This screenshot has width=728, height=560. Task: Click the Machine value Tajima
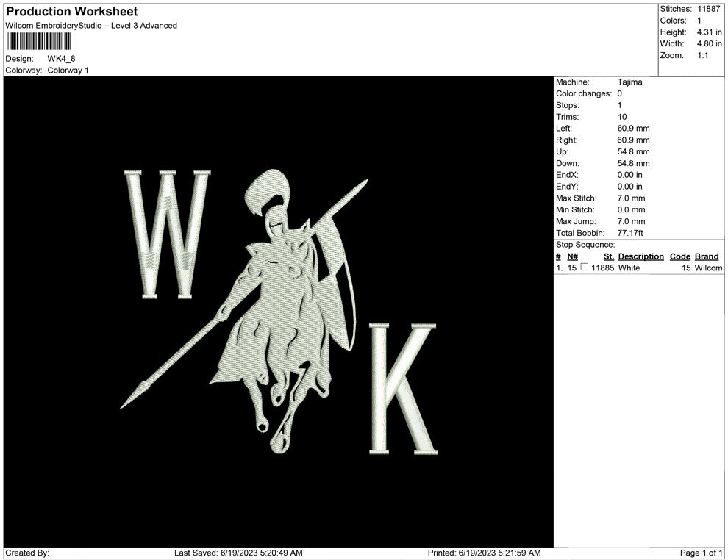pos(629,82)
